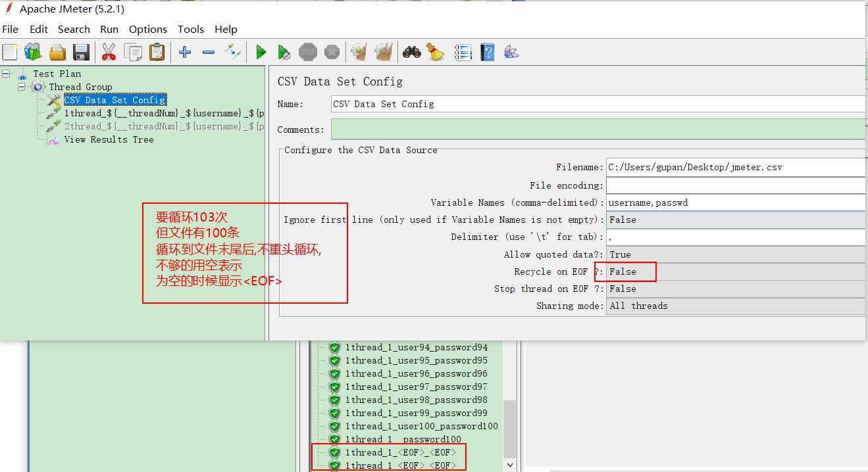This screenshot has height=472, width=868.
Task: Collapse the Test Plan tree node
Action: [6, 74]
